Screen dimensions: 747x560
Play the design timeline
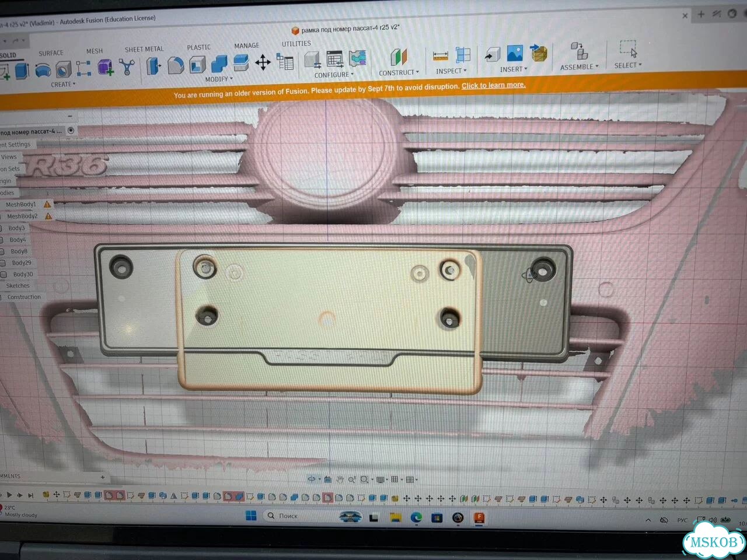(9, 495)
